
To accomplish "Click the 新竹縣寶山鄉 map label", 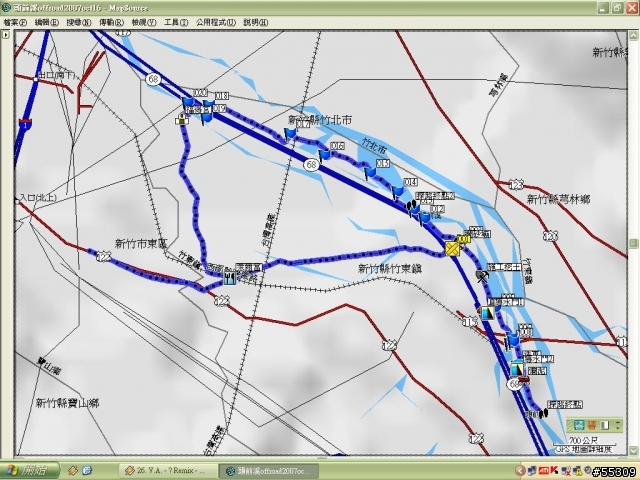I will (x=67, y=403).
